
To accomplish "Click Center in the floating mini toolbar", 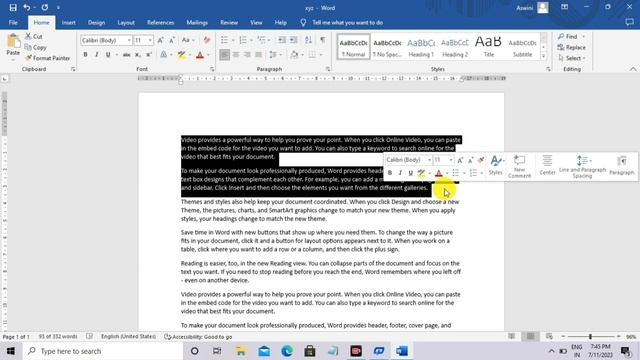I will point(547,165).
